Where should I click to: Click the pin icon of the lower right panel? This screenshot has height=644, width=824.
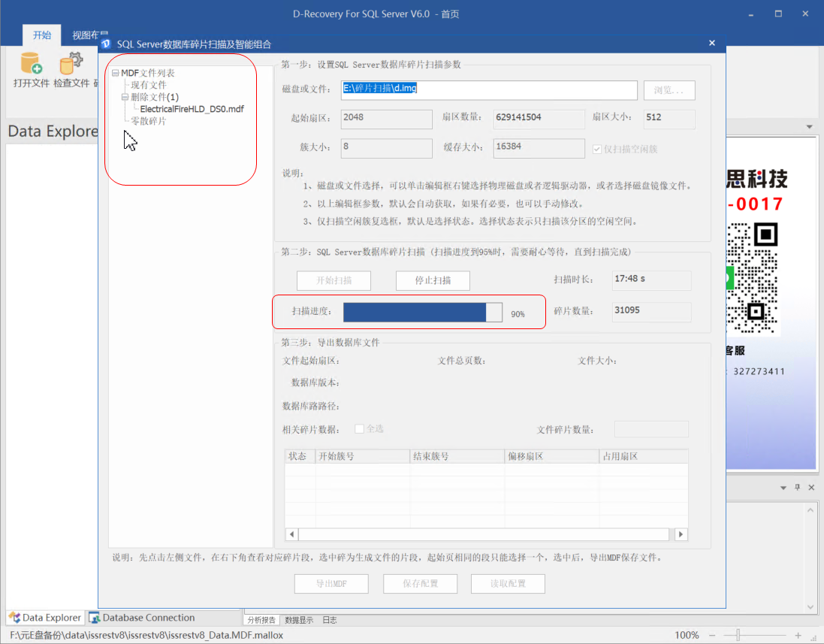797,488
